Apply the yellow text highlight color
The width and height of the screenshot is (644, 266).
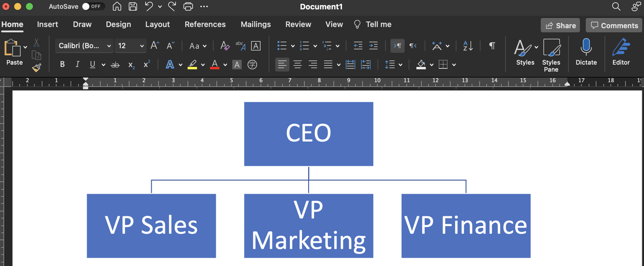192,65
